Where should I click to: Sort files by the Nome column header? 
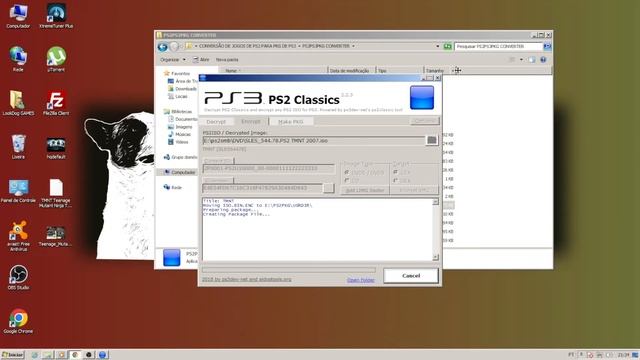click(273, 71)
